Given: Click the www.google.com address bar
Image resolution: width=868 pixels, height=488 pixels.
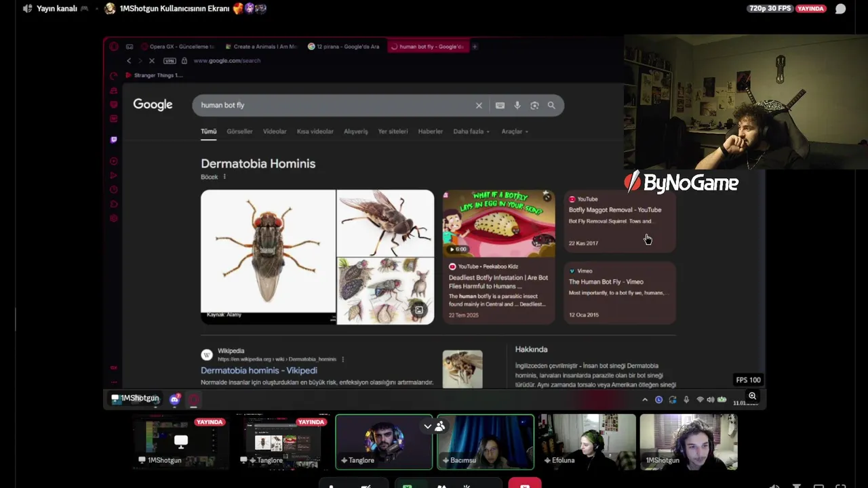Looking at the screenshot, I should 226,60.
